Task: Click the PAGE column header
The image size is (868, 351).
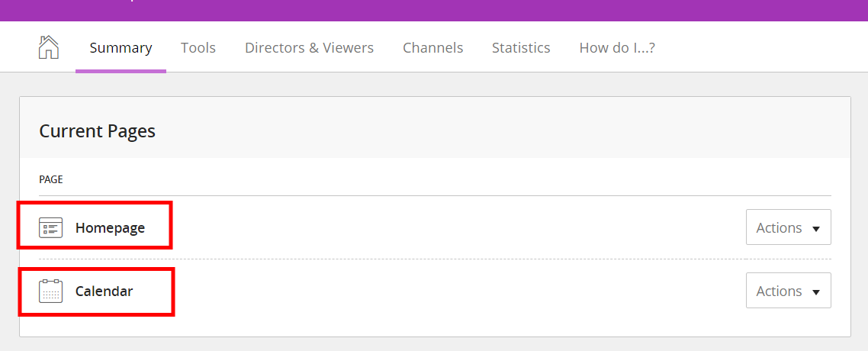Action: (51, 179)
